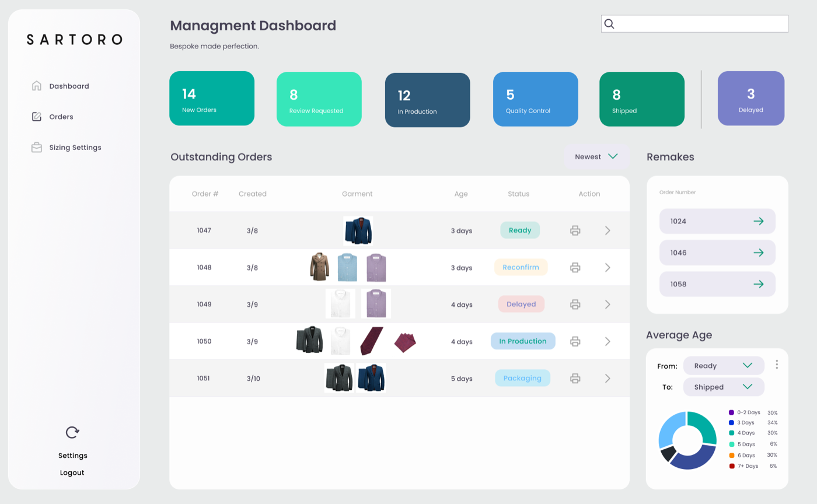
Task: Click the refresh icon above Settings
Action: (x=72, y=432)
